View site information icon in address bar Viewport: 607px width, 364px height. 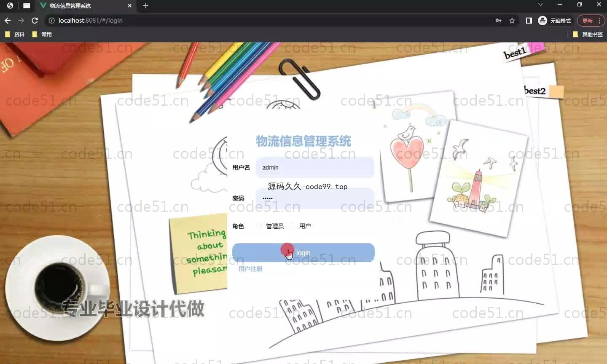(51, 20)
